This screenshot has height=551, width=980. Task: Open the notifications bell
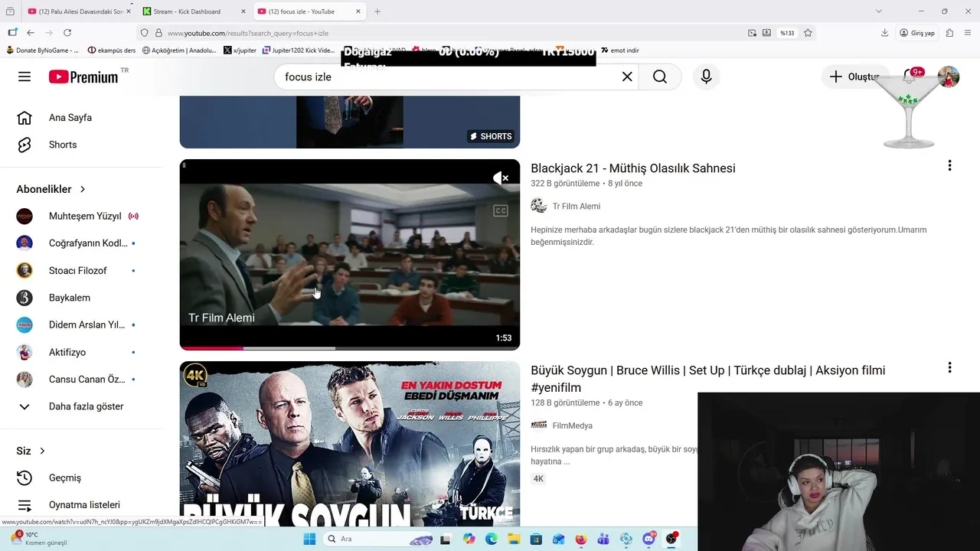click(910, 77)
